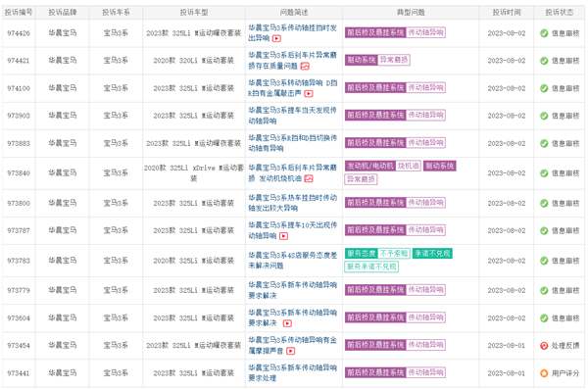Click video icon in complaint 974426 description
The height and width of the screenshot is (389, 588).
coord(276,38)
